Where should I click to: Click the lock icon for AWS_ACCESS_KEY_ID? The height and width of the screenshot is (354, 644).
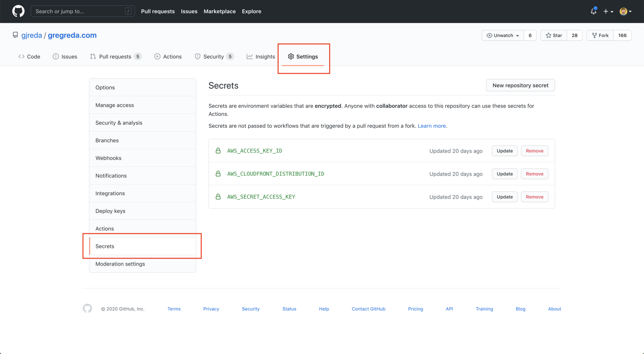pyautogui.click(x=218, y=150)
